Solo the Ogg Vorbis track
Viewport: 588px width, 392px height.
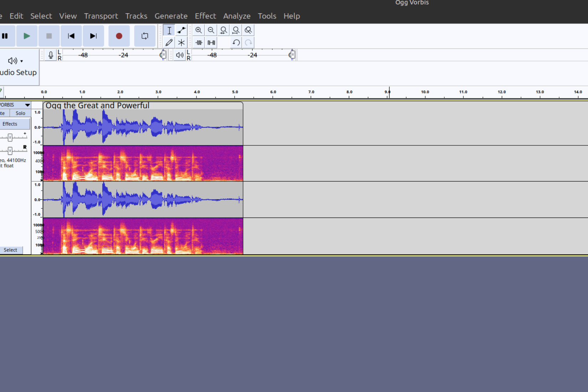click(20, 113)
